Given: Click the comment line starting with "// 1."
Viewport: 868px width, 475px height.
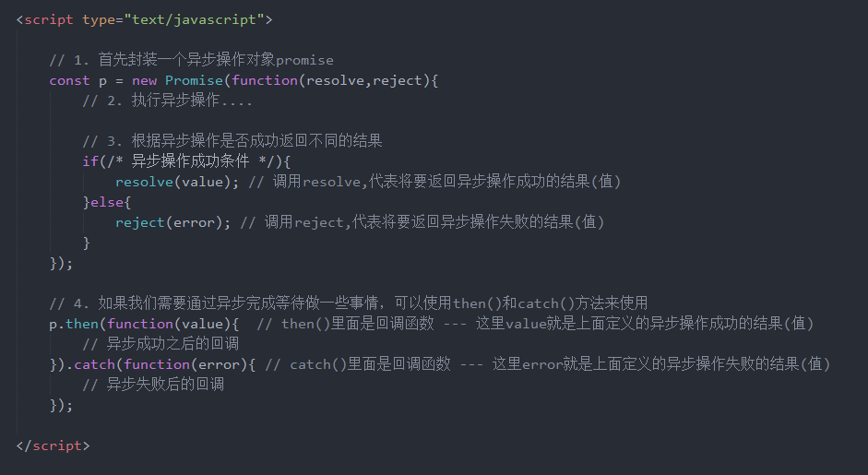Looking at the screenshot, I should (191, 60).
